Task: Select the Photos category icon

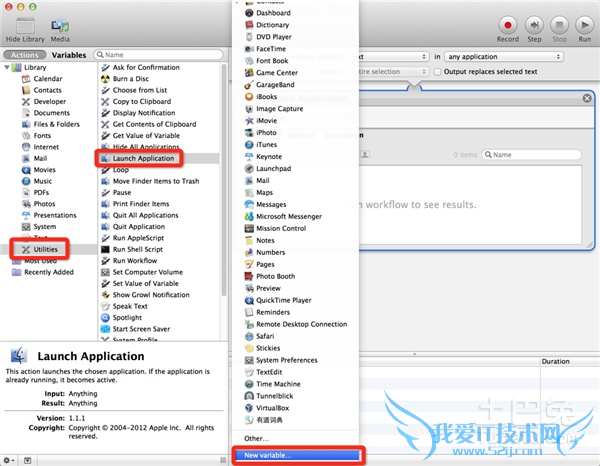Action: pyautogui.click(x=26, y=204)
